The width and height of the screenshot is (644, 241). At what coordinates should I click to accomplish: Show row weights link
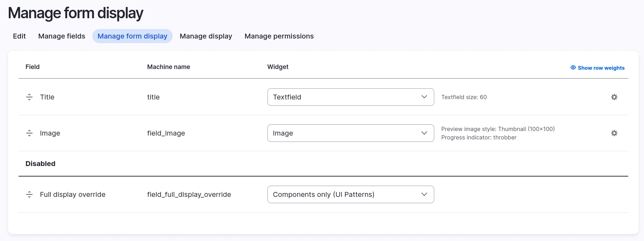point(601,68)
